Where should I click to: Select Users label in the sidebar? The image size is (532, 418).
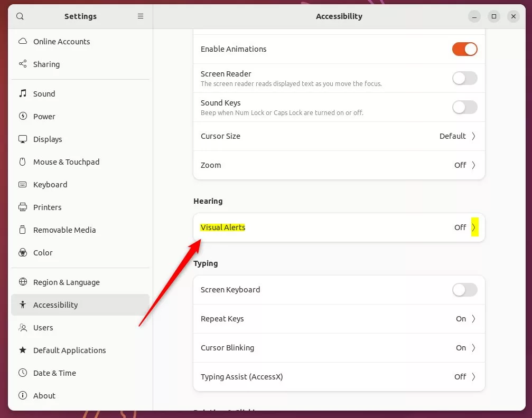(x=43, y=327)
